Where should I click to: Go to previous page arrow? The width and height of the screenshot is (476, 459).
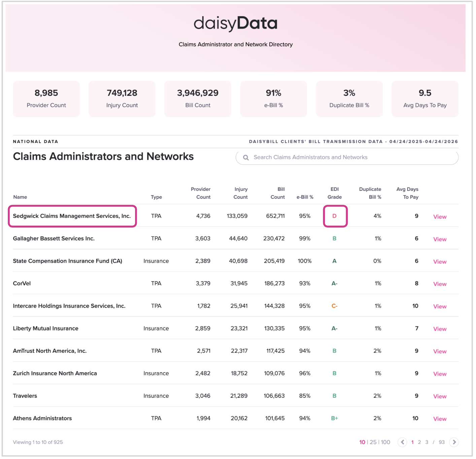(402, 442)
